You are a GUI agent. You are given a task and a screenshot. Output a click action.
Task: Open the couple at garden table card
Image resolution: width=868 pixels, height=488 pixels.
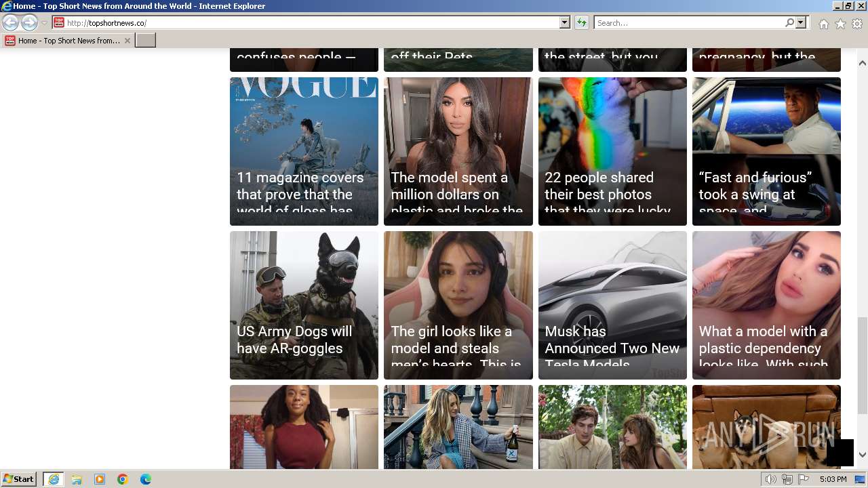pos(612,427)
